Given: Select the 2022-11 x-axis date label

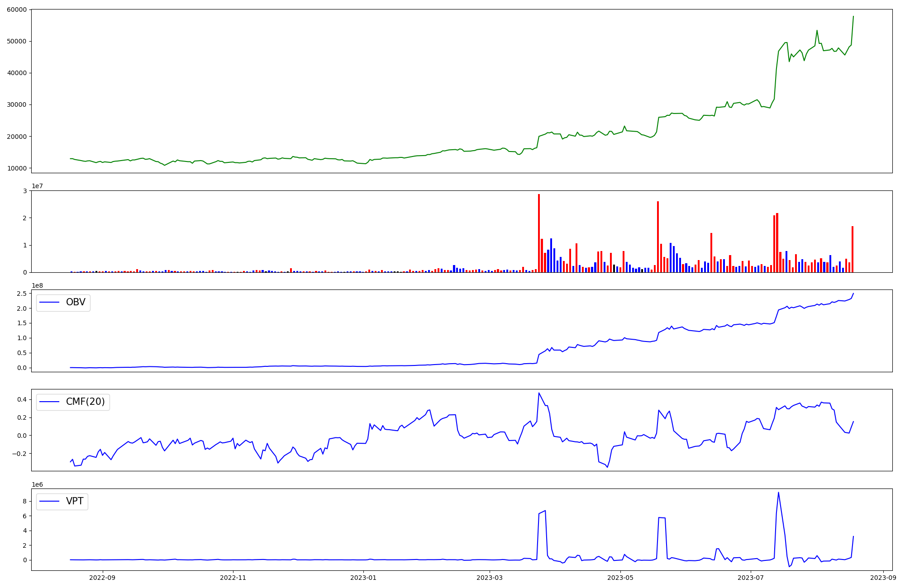Looking at the screenshot, I should pos(233,578).
